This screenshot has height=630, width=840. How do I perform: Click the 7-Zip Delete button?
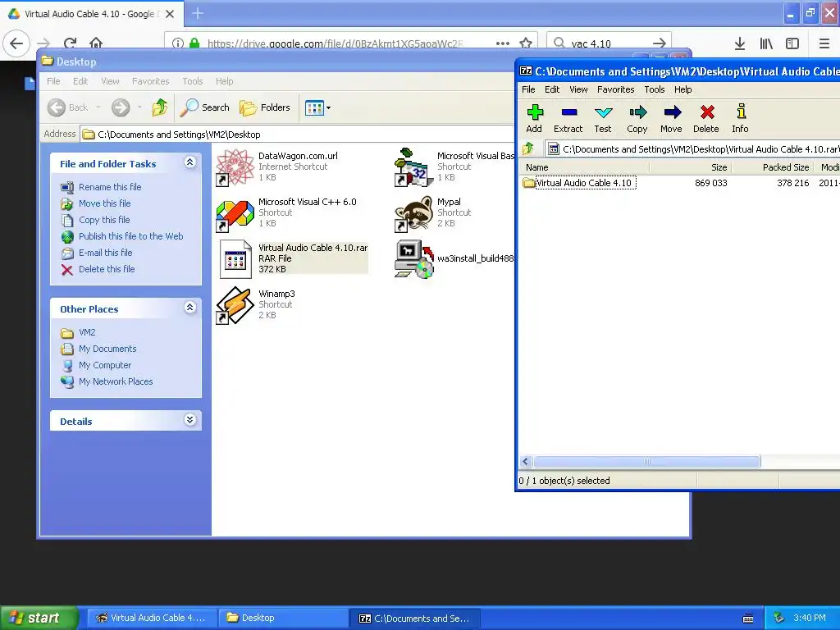pyautogui.click(x=706, y=118)
